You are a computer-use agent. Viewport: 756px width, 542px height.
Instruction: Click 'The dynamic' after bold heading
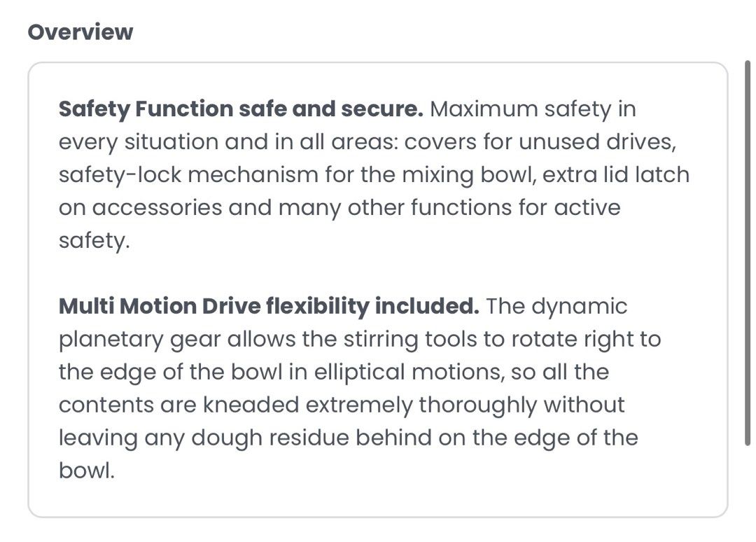tap(556, 307)
